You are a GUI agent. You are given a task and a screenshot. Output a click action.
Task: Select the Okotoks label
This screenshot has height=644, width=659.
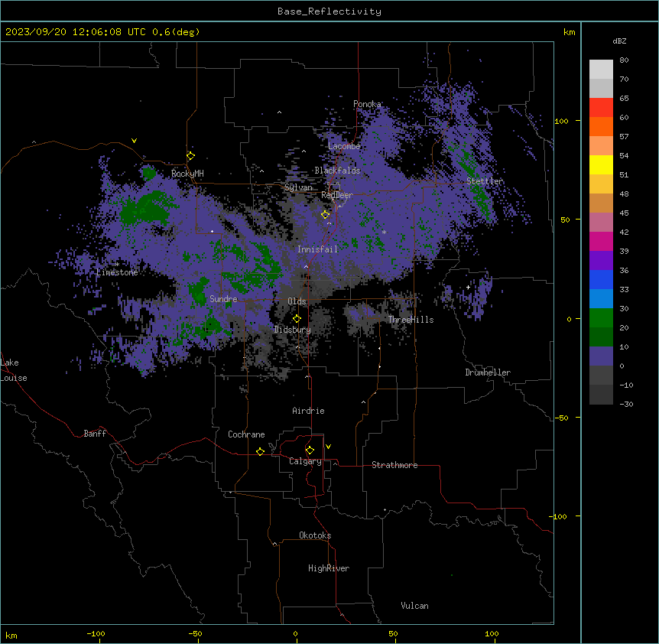click(315, 535)
